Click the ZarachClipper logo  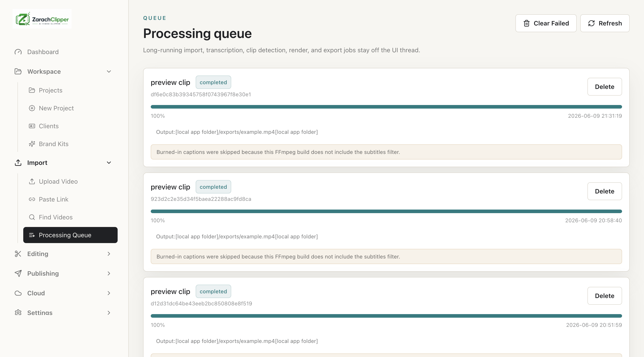pos(42,19)
